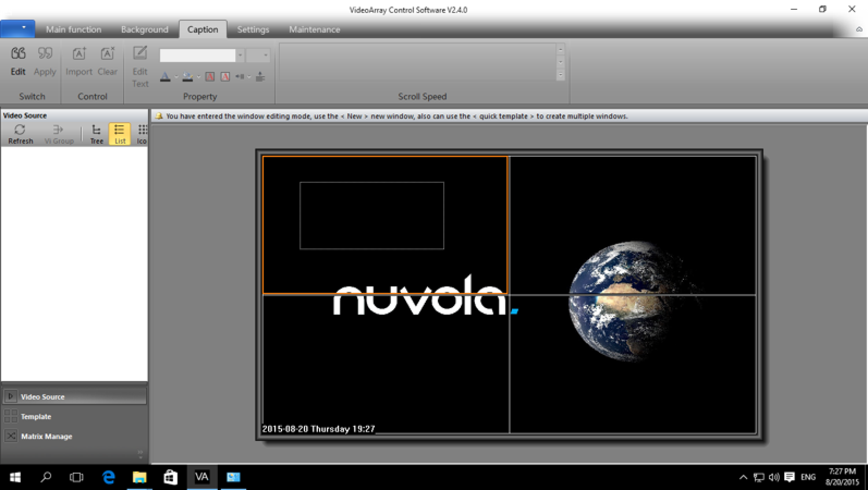The image size is (868, 490).
Task: Click the timestamp caption 2015-08-20 Thursday 19:27
Action: (319, 429)
